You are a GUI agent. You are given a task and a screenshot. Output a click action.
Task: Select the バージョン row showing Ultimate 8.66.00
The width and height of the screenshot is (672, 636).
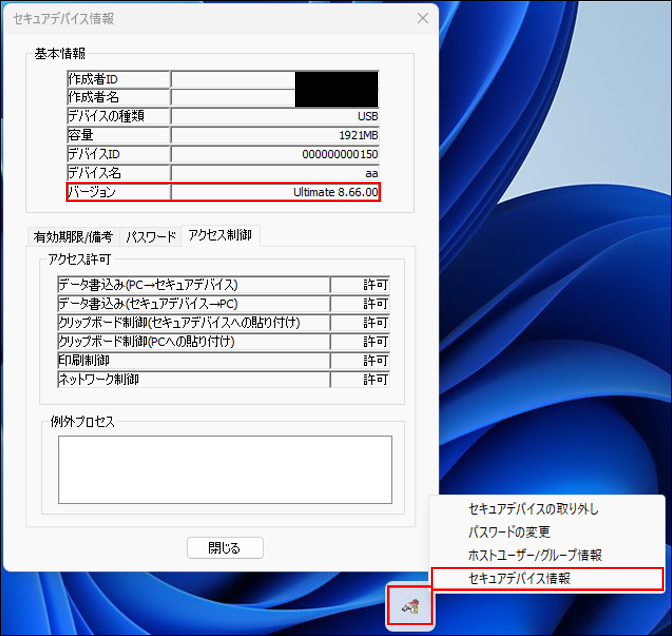click(x=275, y=192)
